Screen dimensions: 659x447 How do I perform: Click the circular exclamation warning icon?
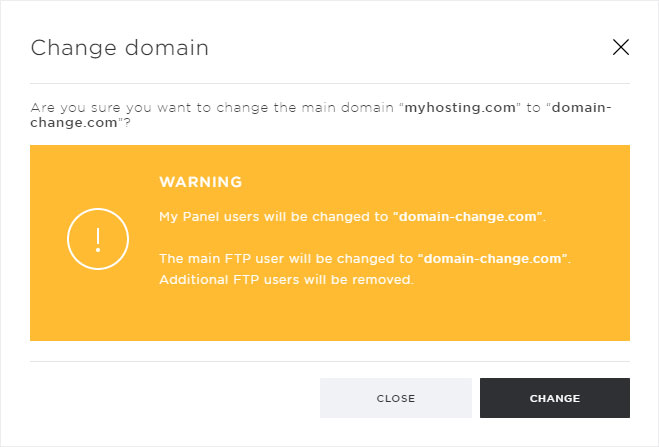(x=98, y=239)
